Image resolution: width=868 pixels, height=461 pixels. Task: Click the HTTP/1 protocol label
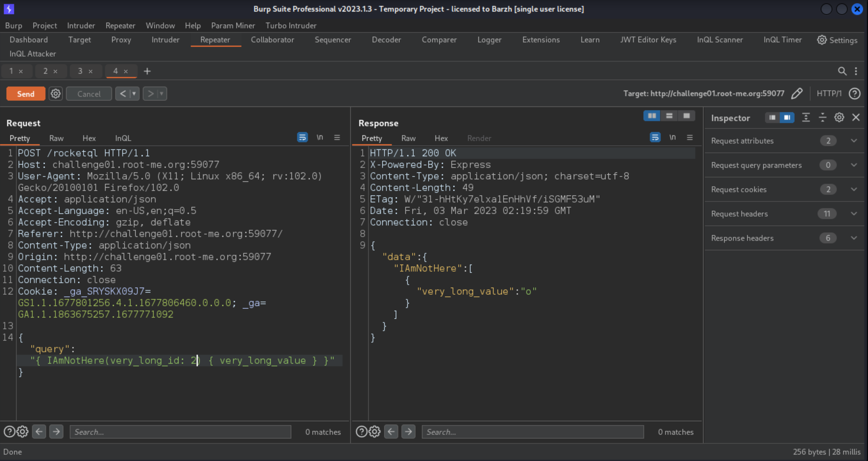click(829, 93)
